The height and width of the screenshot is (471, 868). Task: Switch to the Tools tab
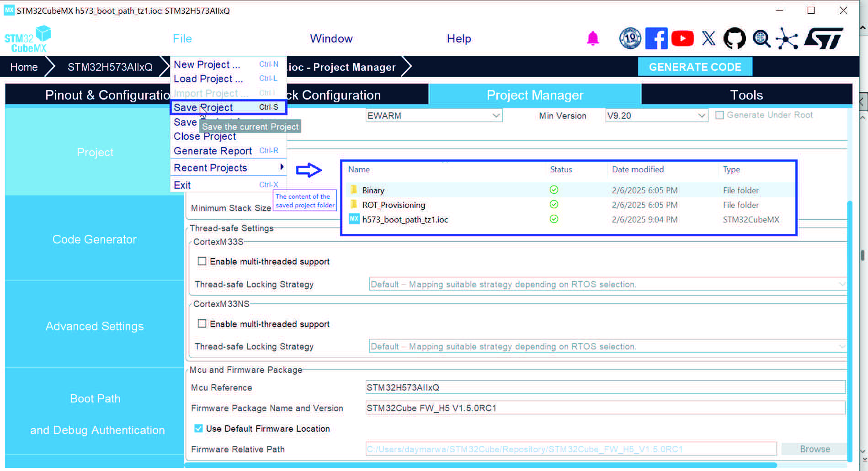[x=746, y=95]
